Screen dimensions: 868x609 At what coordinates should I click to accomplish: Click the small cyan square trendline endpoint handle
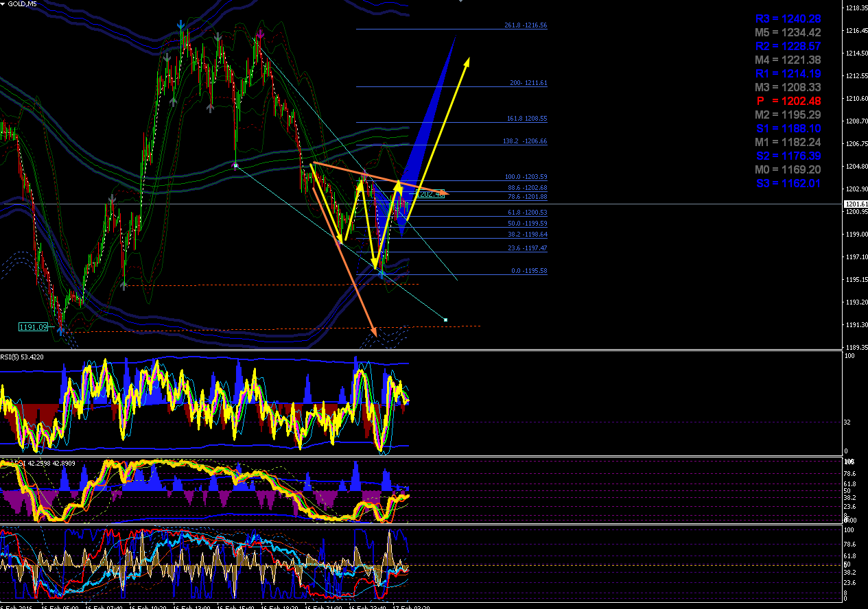pos(445,320)
